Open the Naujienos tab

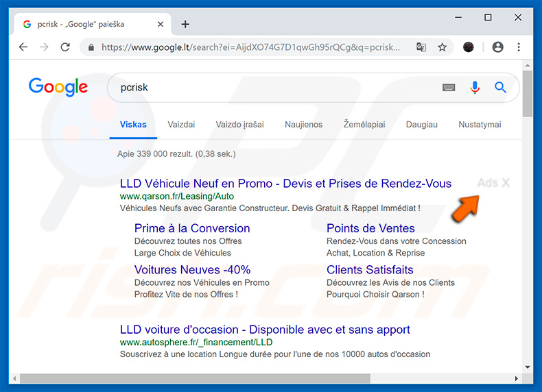point(303,124)
